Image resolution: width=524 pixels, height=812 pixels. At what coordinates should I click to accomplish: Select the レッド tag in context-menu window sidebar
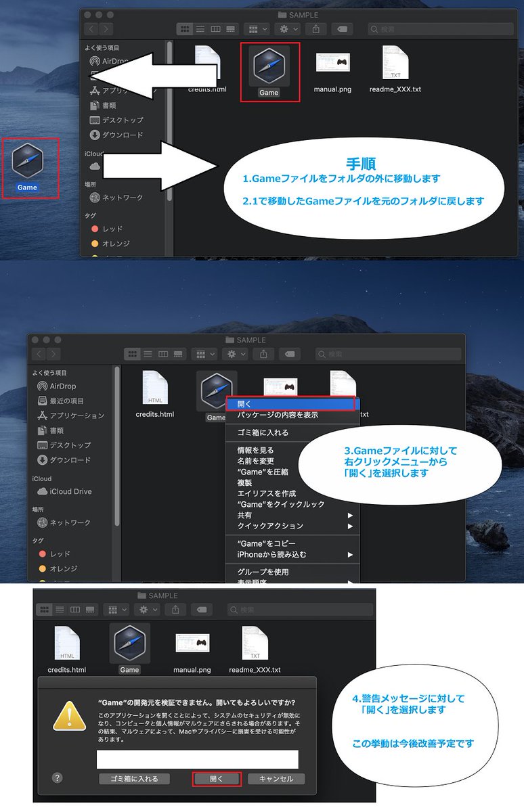[53, 554]
